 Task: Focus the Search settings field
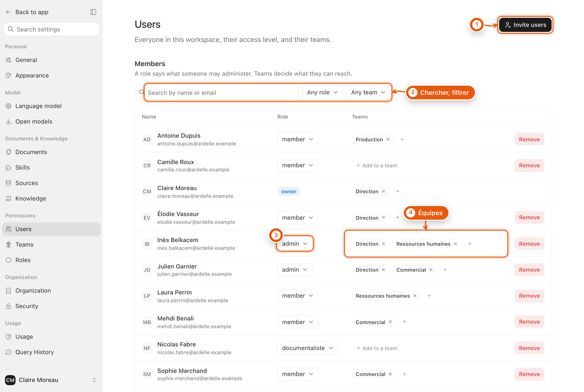tap(52, 29)
